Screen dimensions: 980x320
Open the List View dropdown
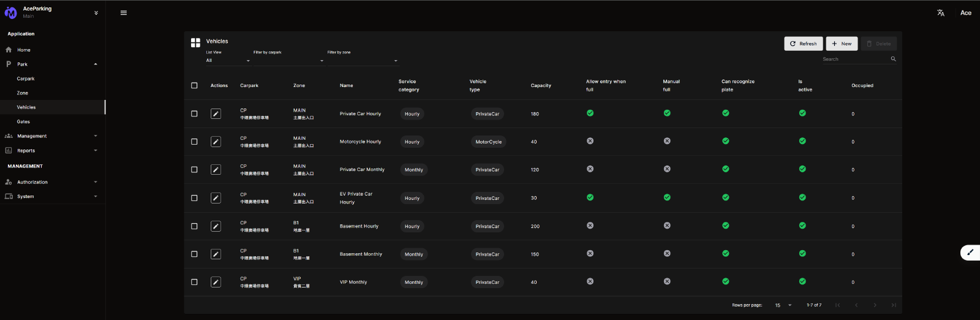228,61
